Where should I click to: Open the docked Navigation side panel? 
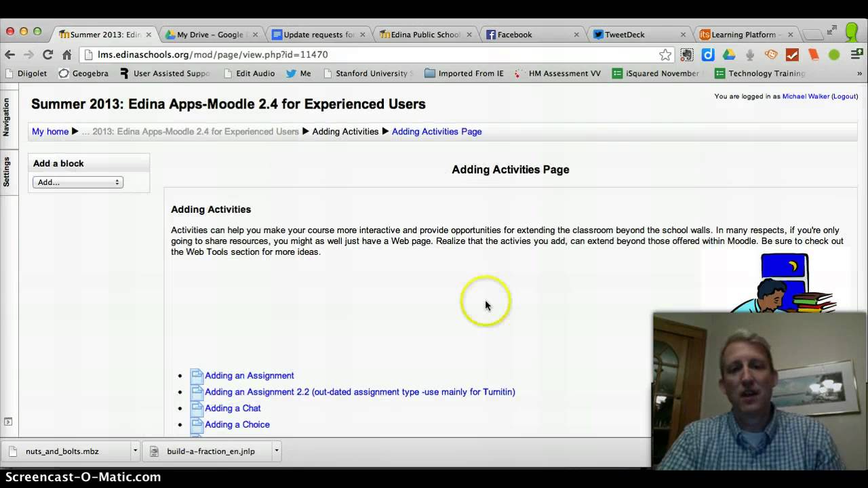point(7,117)
